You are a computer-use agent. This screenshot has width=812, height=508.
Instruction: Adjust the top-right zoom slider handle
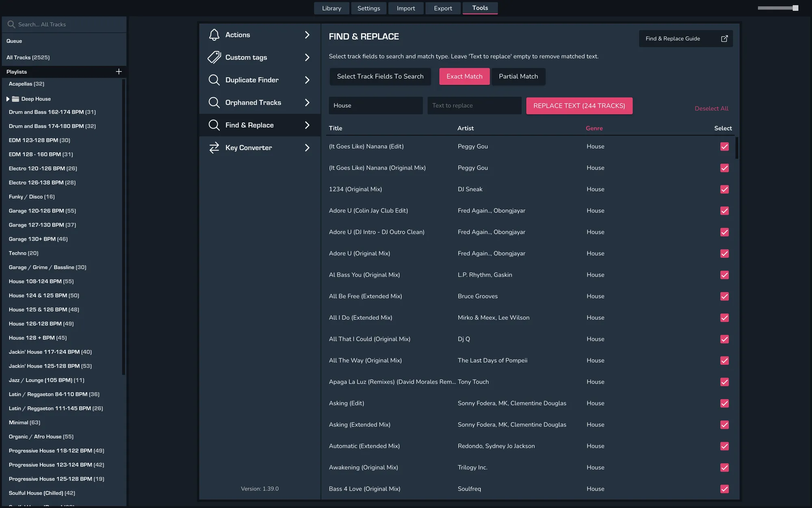[795, 8]
